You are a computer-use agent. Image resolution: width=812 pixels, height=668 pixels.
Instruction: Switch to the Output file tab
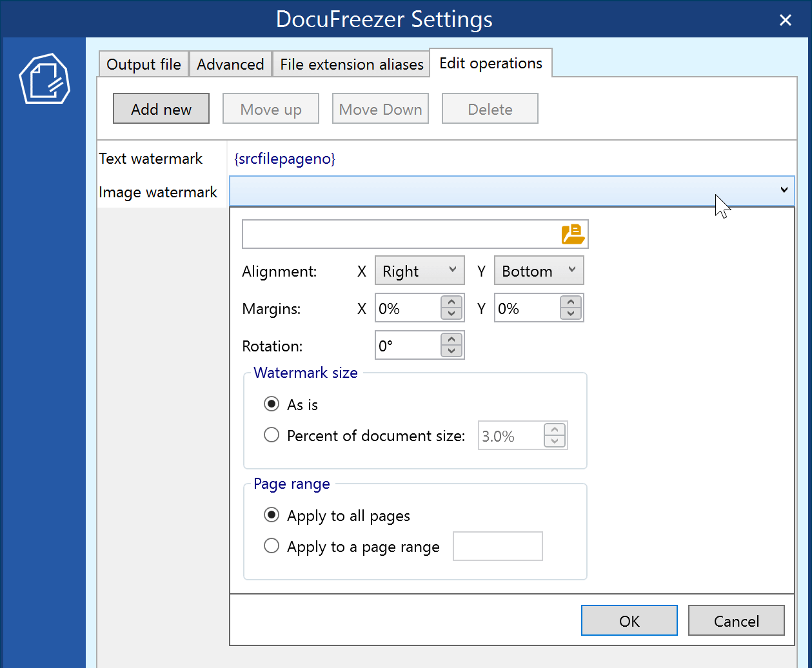point(144,64)
